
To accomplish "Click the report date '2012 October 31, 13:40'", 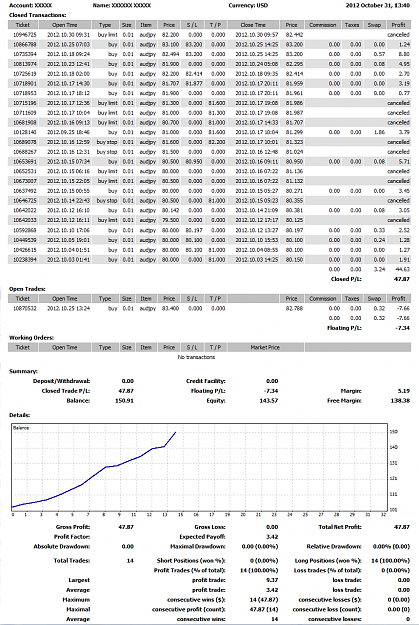I will 378,6.
